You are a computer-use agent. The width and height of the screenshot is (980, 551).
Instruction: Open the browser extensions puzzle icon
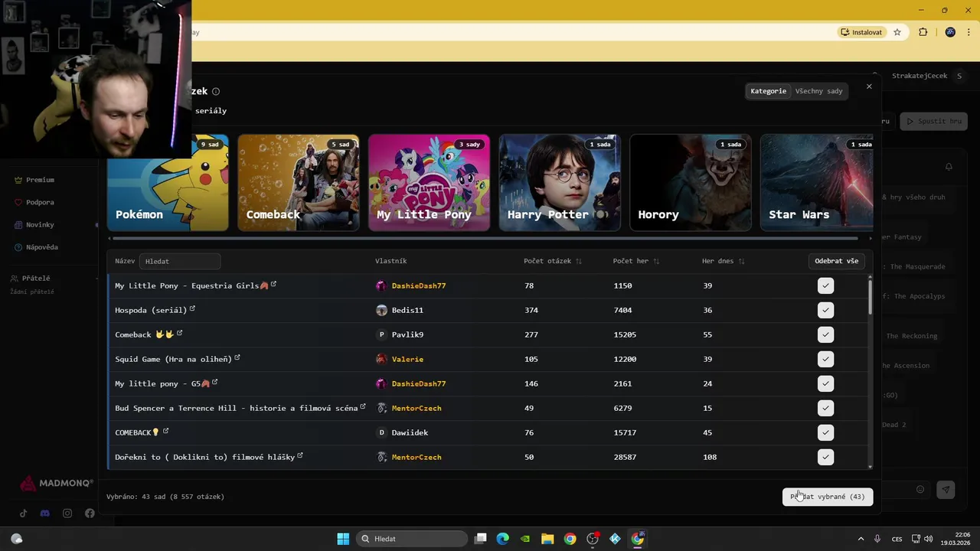[923, 32]
